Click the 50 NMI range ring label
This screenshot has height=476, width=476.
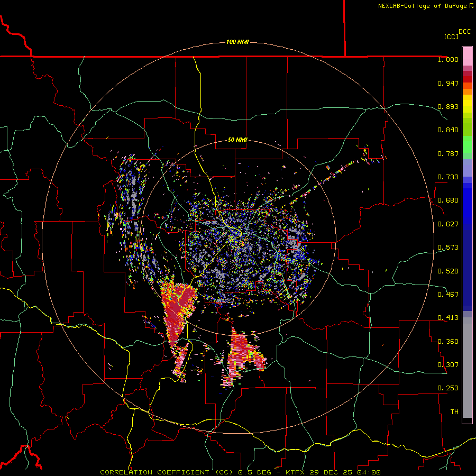(237, 140)
